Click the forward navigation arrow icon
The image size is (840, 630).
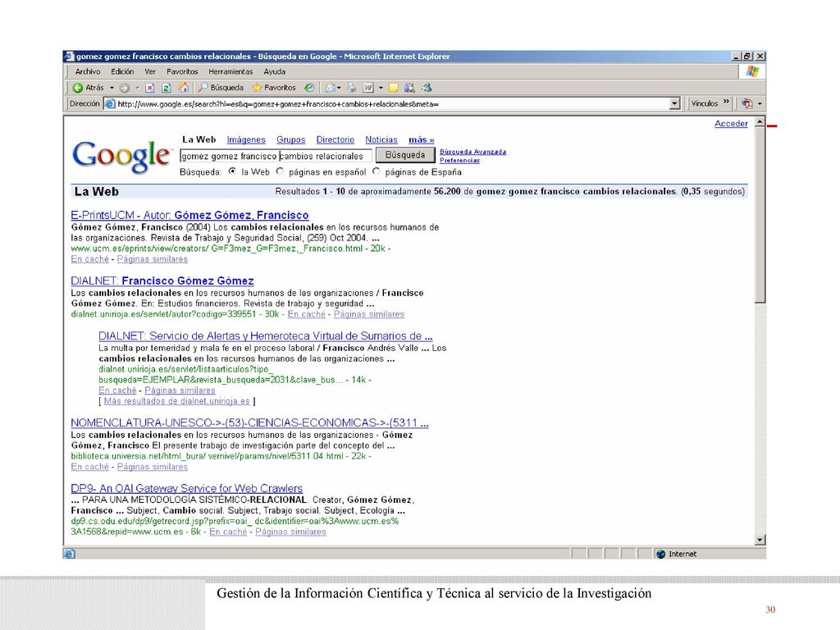tap(125, 88)
